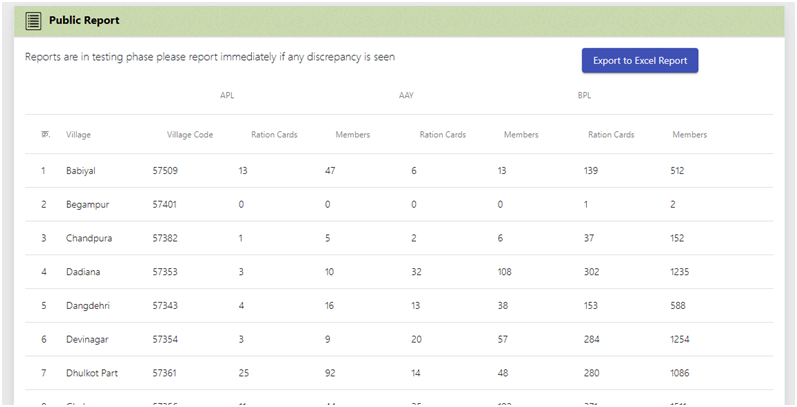Select village name Dhulkot Part
Screen dimensions: 797x407
92,373
